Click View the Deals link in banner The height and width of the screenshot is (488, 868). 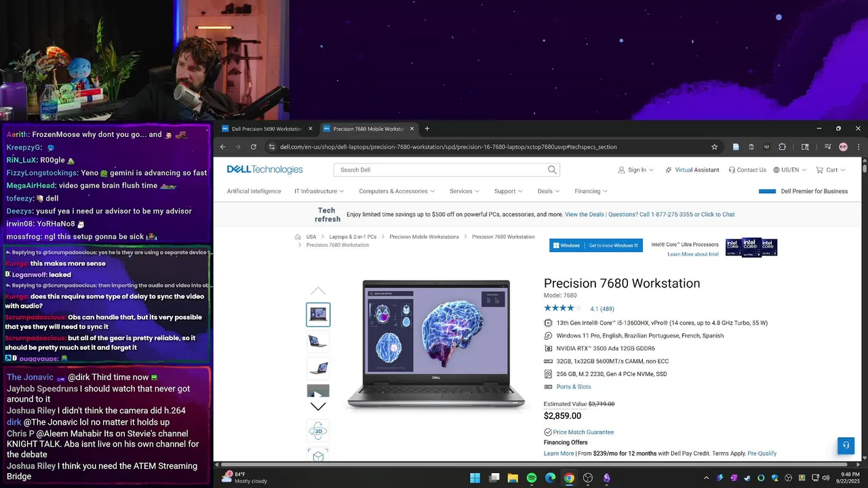click(x=585, y=214)
